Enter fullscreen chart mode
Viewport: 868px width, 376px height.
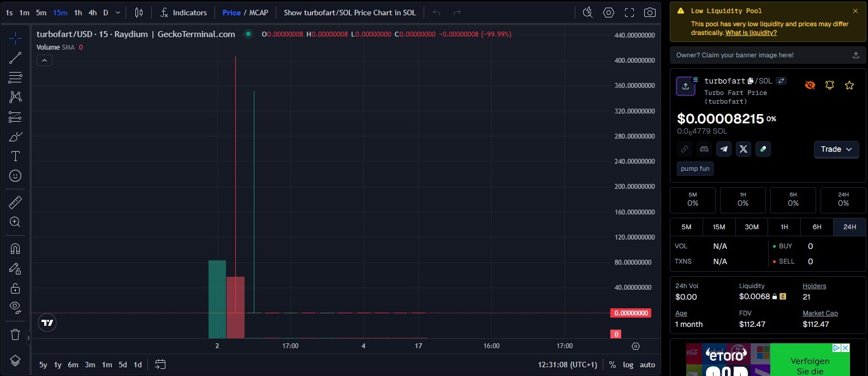(629, 13)
